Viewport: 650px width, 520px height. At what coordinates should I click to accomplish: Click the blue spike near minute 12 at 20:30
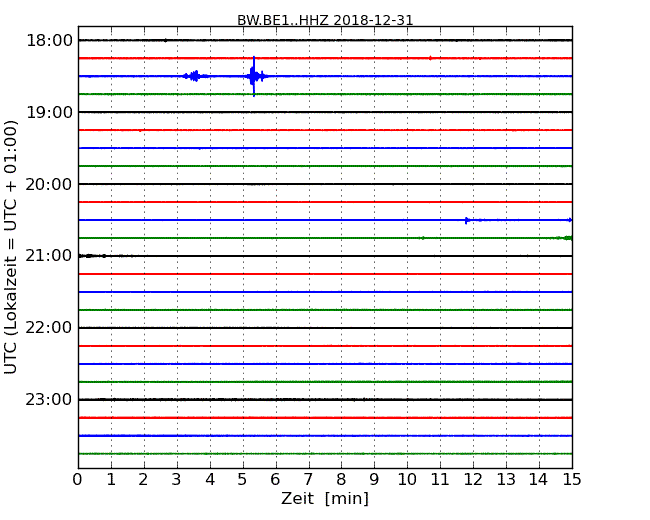click(x=467, y=220)
